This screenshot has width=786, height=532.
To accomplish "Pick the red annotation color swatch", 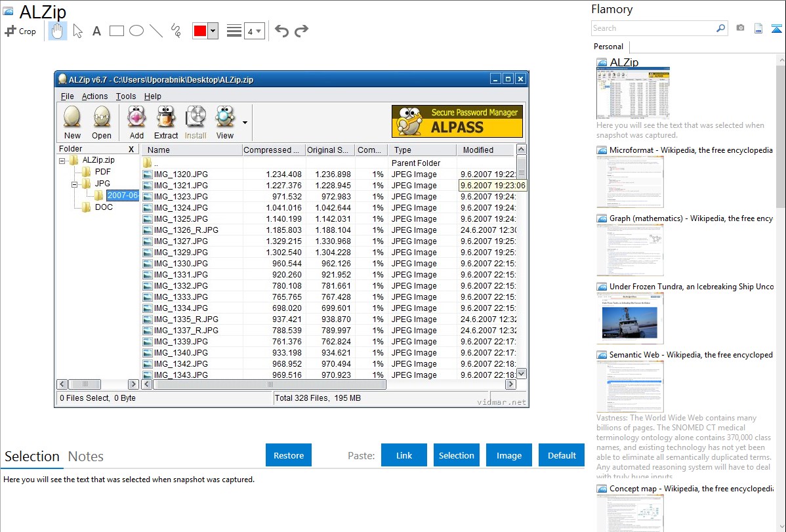I will tap(200, 31).
